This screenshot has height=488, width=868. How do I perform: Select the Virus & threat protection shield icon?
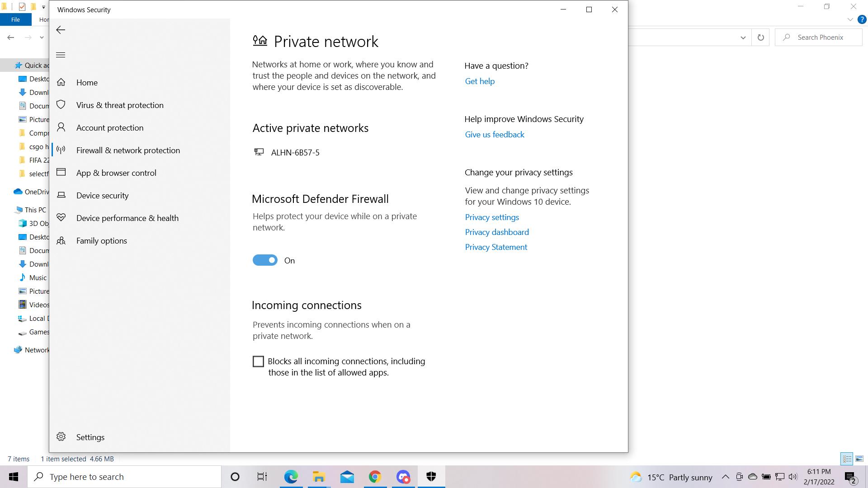pos(61,105)
